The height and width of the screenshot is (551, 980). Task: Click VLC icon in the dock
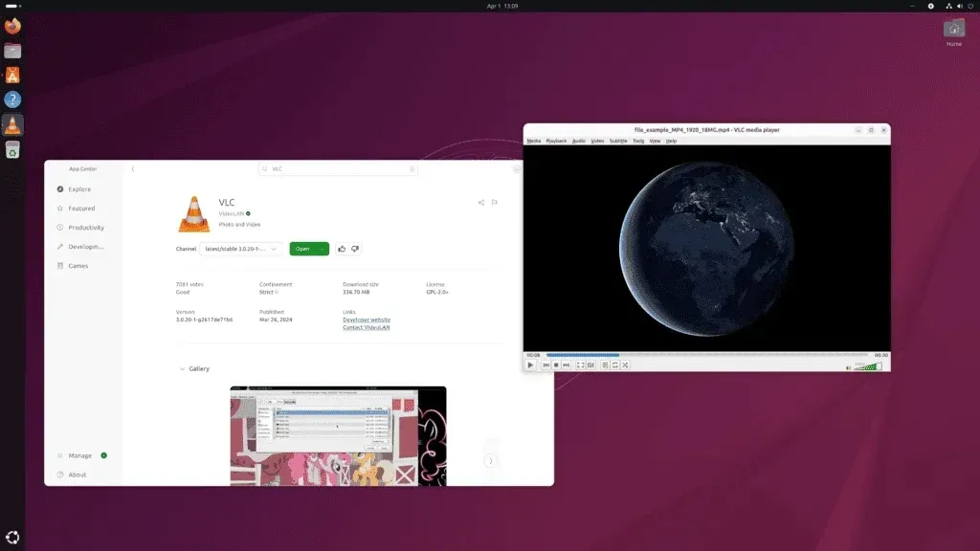[12, 125]
